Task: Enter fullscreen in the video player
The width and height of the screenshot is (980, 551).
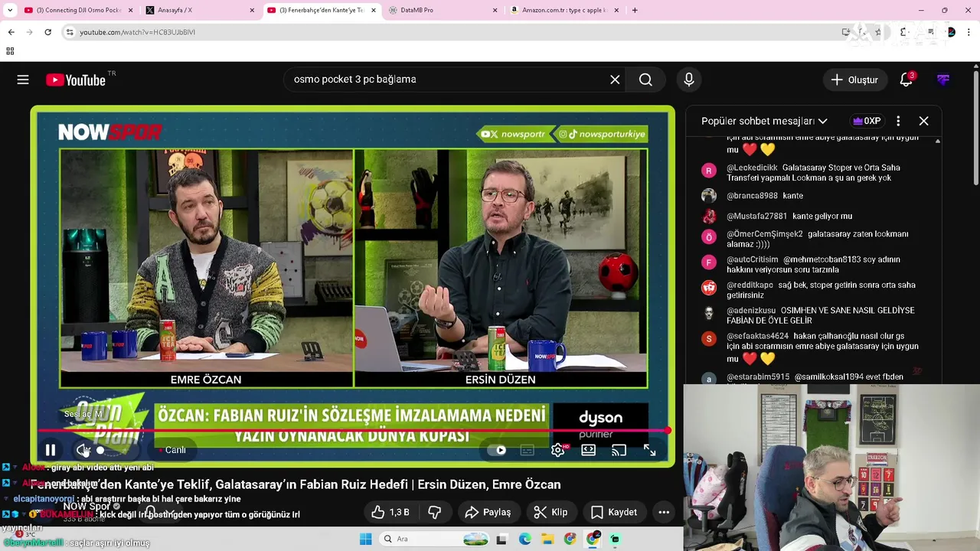Action: point(649,450)
